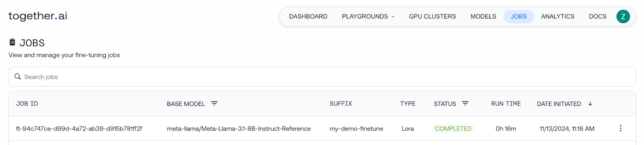
Task: Click the Run Time column header
Action: tap(506, 104)
